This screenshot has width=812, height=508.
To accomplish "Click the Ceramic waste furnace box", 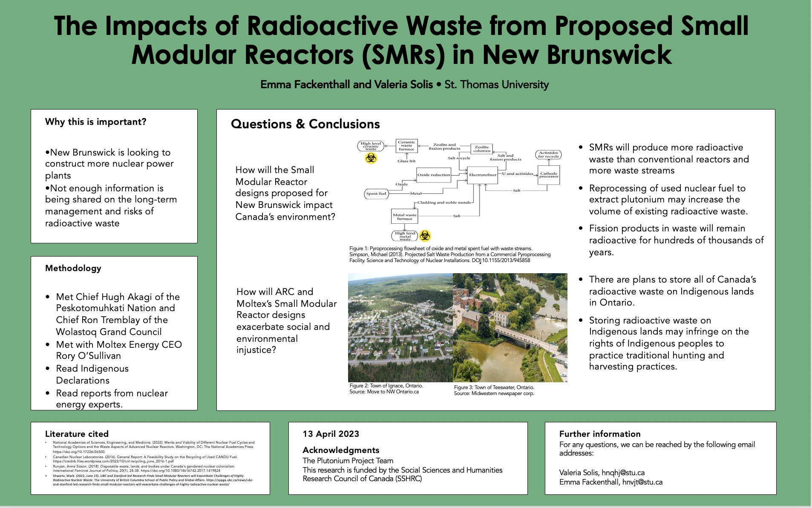I will (x=406, y=146).
